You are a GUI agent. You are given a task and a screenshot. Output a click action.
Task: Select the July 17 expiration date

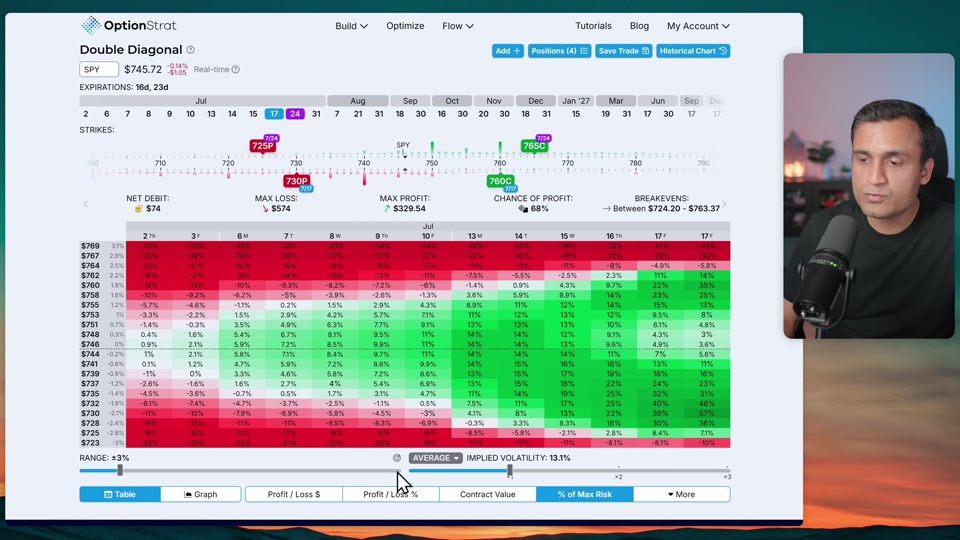(x=274, y=114)
